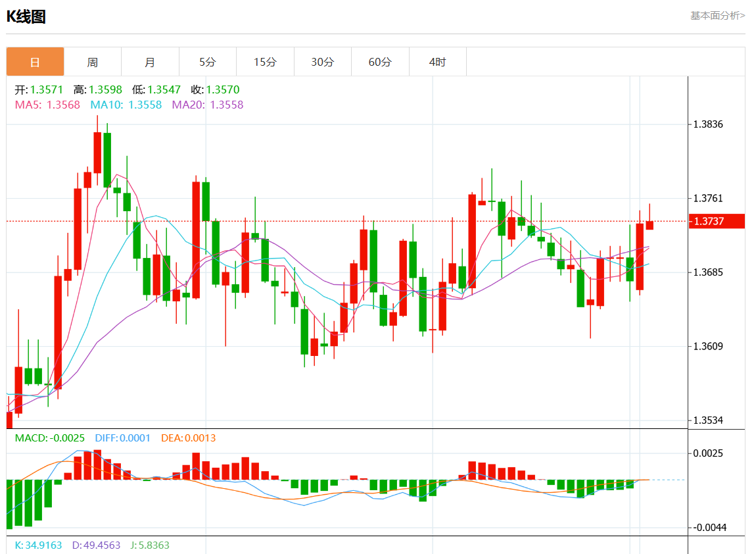Viewport: 756px width, 554px height.
Task: Open the 60分 chart tab
Action: (380, 62)
